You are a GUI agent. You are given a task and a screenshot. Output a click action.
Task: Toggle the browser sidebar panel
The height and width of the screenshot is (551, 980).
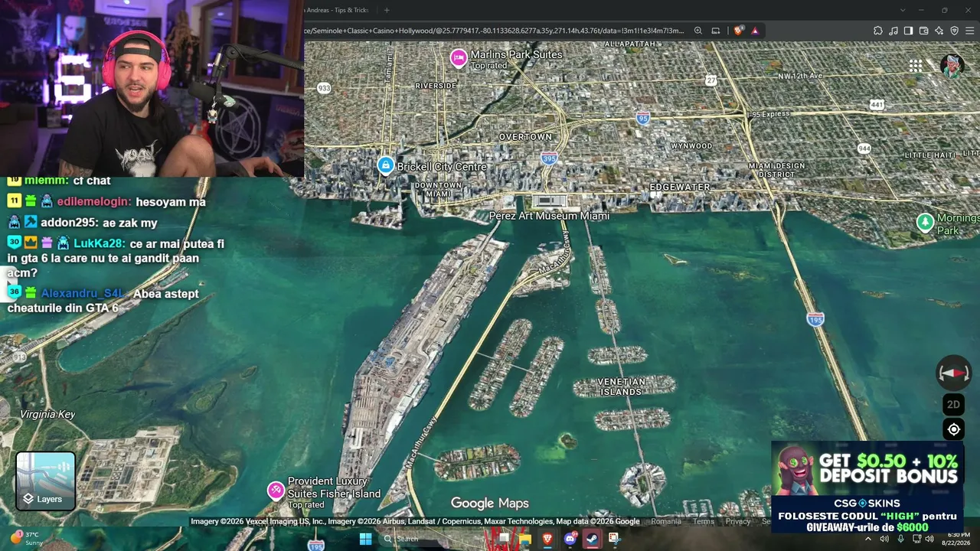(x=908, y=31)
